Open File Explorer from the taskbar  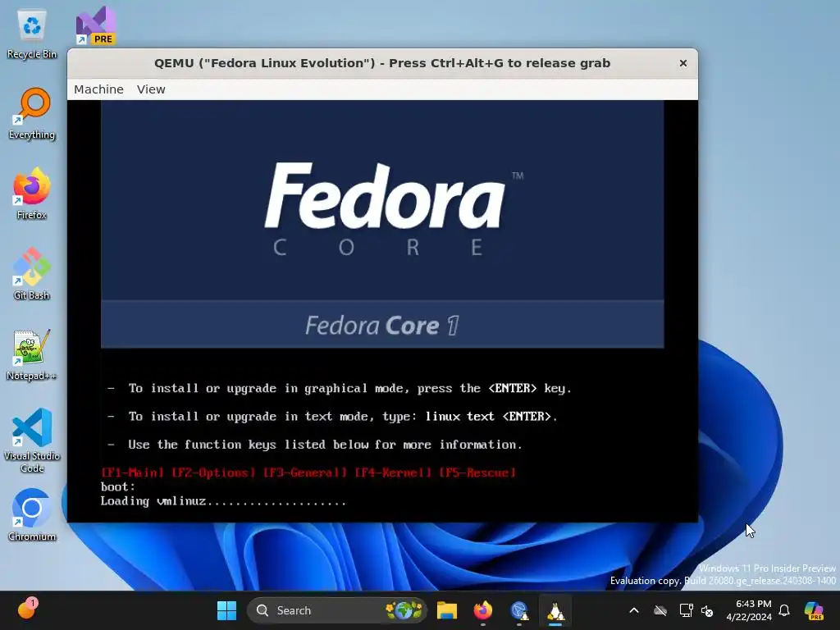click(x=447, y=610)
